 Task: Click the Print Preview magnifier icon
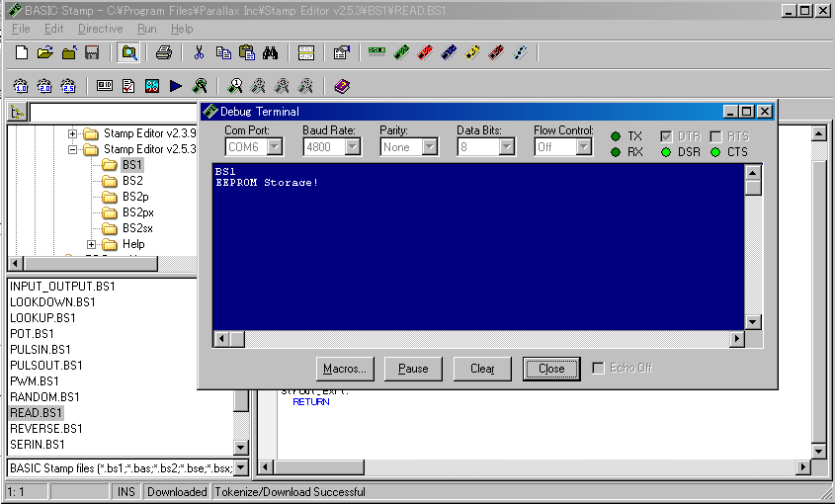tap(128, 52)
